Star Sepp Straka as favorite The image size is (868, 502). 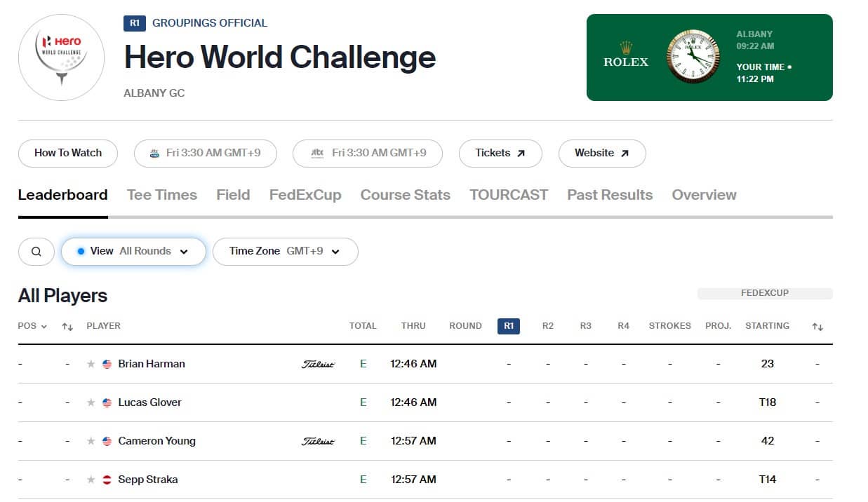coord(91,480)
